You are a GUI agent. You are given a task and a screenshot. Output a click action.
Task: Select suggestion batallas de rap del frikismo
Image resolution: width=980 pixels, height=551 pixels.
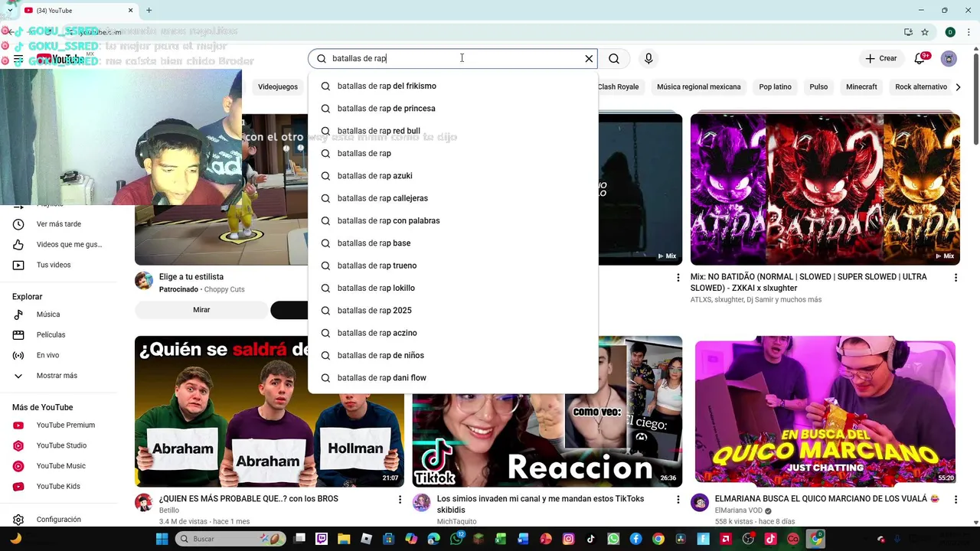(453, 86)
